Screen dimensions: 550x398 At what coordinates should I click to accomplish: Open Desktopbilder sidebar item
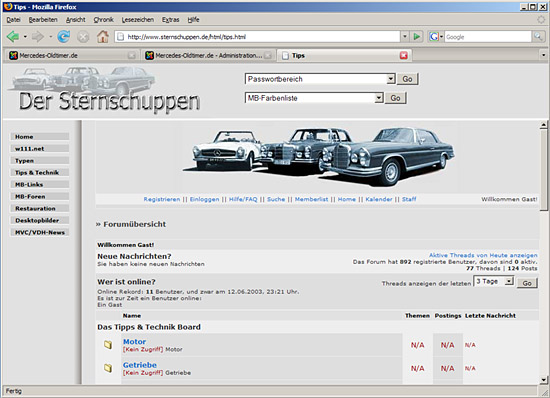click(x=40, y=220)
